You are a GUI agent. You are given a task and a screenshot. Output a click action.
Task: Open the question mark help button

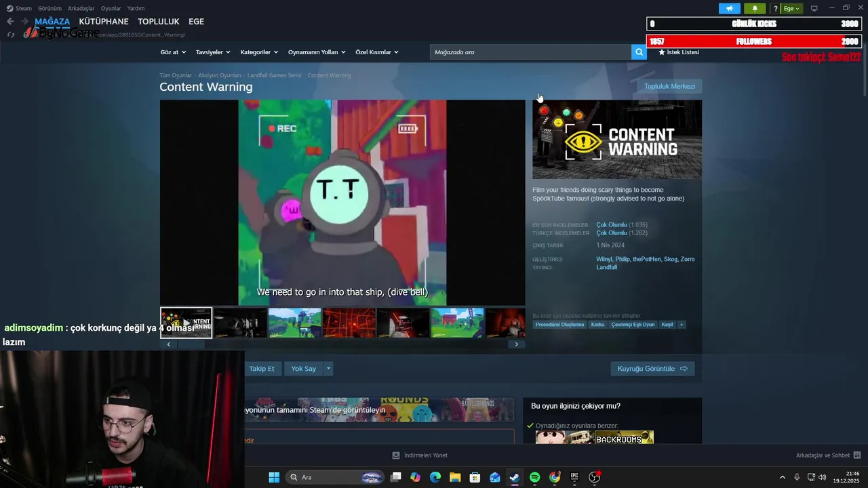coord(775,9)
